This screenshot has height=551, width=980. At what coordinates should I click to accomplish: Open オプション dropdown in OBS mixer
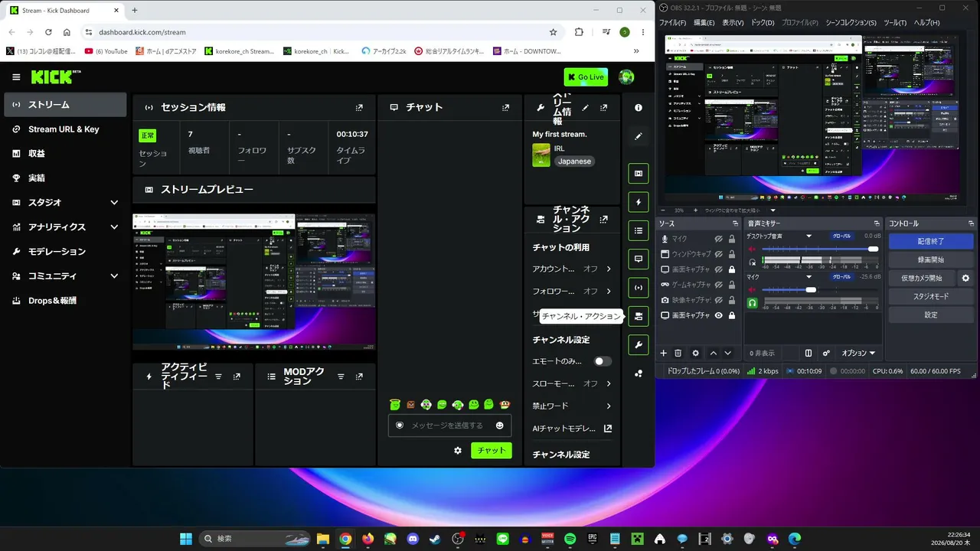858,354
